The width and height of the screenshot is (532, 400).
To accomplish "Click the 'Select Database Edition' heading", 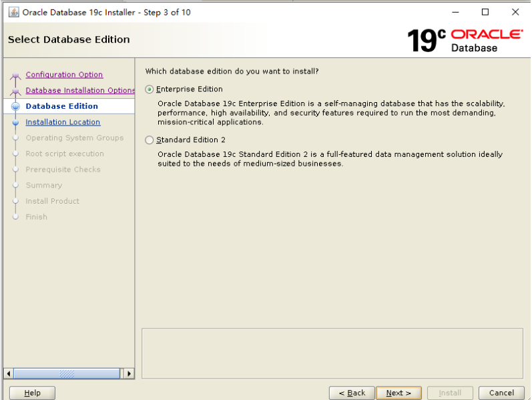I will click(x=69, y=39).
